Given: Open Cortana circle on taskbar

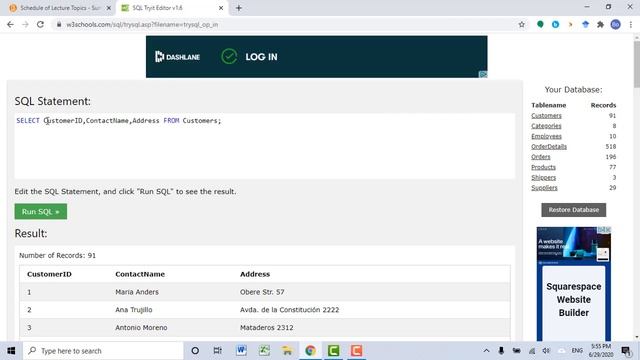Looking at the screenshot, I should click(x=195, y=351).
